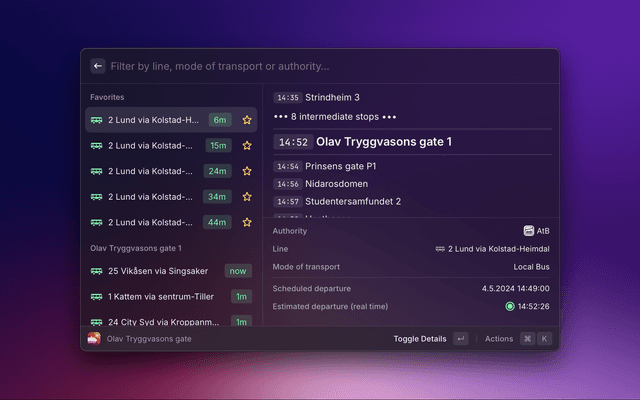Click the bus icon for 1 Kattem
Viewport: 640px width, 400px height.
coord(97,296)
